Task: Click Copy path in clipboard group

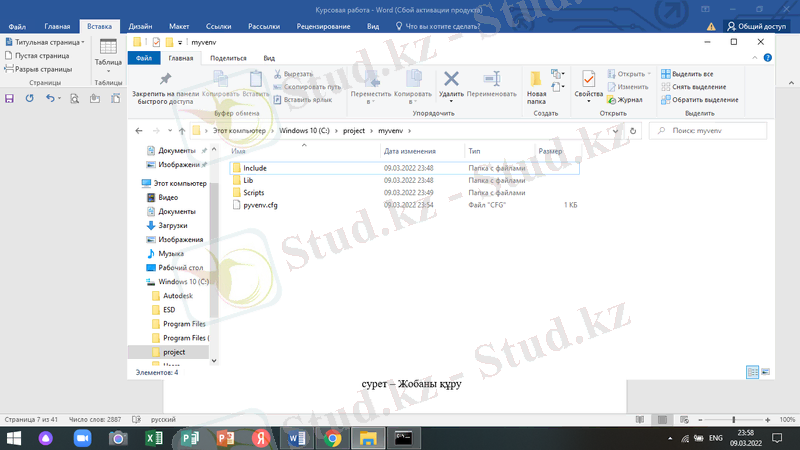Action: (x=307, y=87)
